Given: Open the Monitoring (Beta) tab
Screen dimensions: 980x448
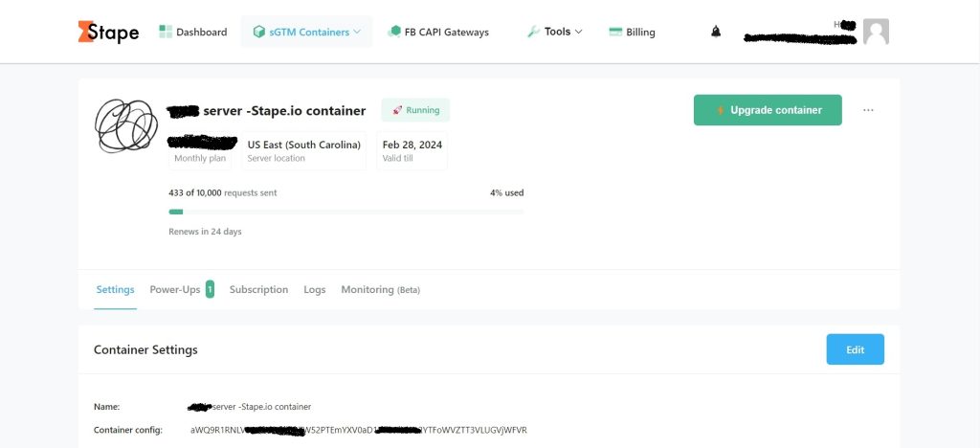Looking at the screenshot, I should click(x=381, y=290).
